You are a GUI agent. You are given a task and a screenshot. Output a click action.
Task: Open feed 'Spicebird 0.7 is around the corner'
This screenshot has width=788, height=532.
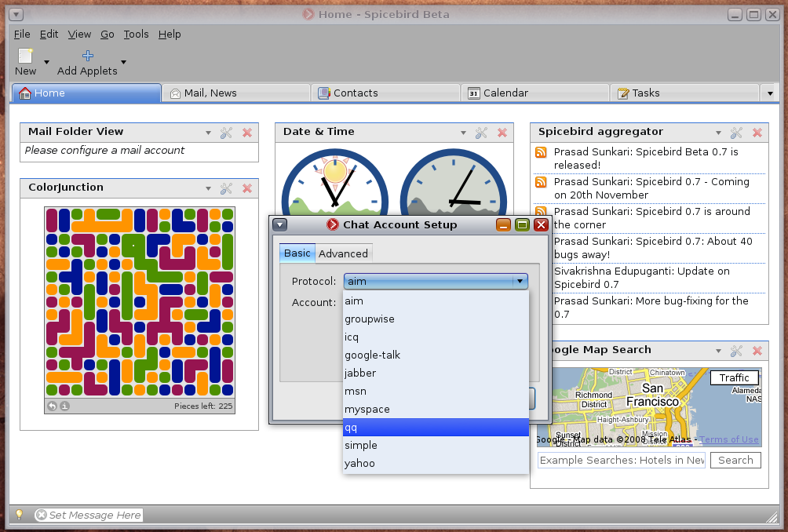[x=651, y=218]
